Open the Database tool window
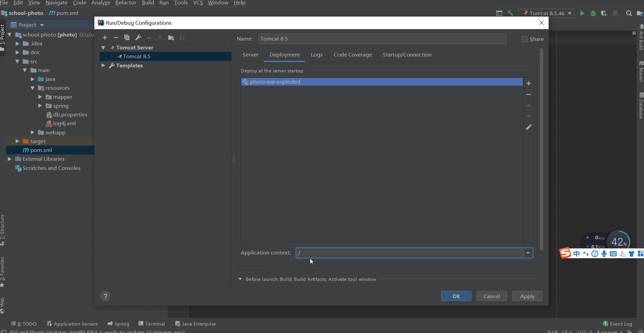The image size is (644, 333). [641, 105]
